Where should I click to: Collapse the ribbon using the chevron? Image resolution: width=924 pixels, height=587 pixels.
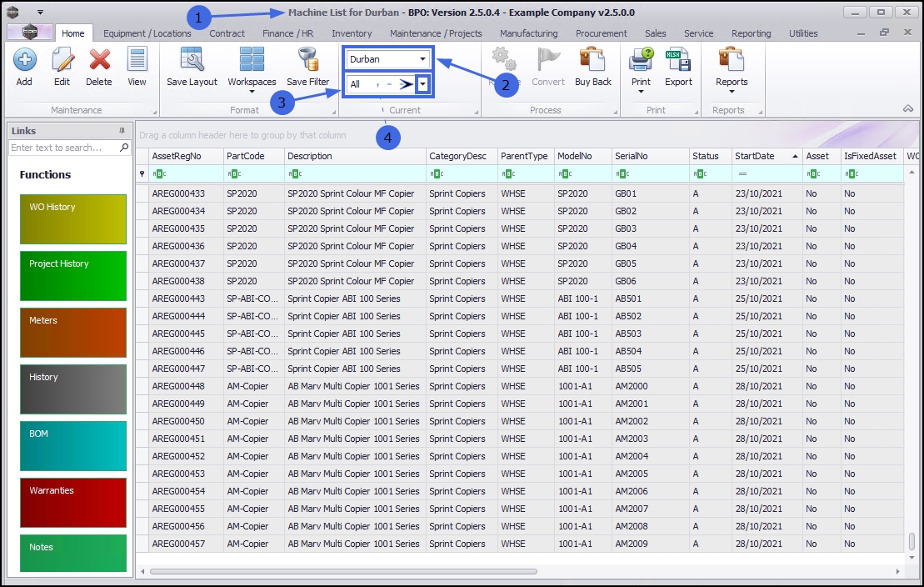908,109
